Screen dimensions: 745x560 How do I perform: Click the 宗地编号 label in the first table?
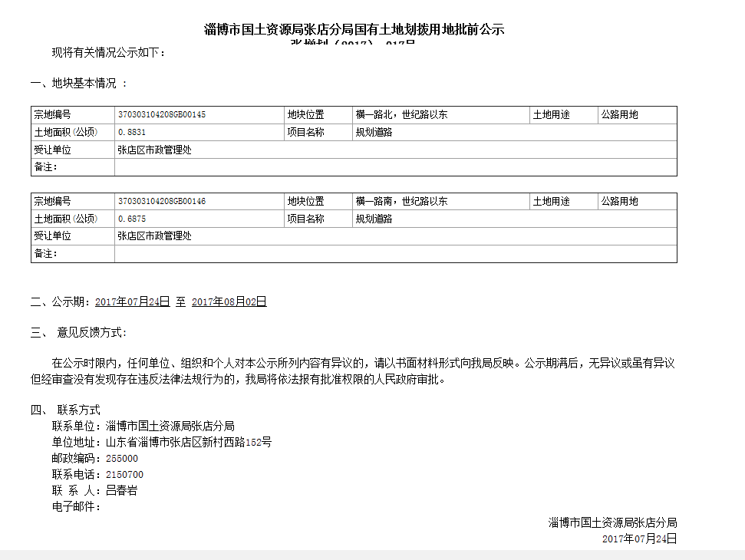(x=52, y=114)
